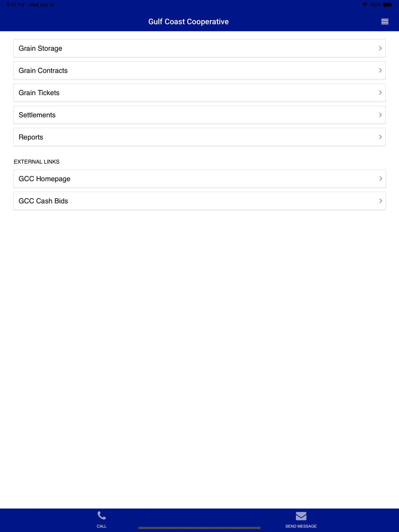Tap the phone Call icon
This screenshot has width=399, height=532.
(102, 516)
